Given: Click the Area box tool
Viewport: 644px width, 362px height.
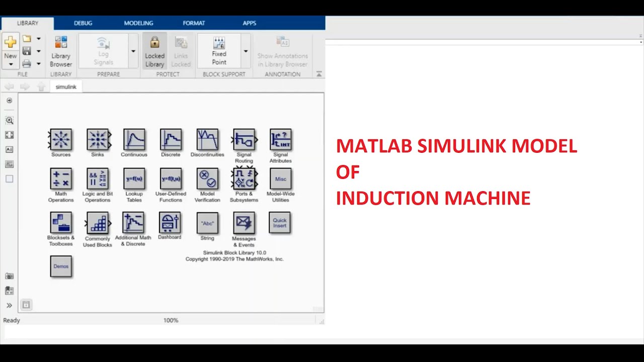Looking at the screenshot, I should tap(9, 179).
